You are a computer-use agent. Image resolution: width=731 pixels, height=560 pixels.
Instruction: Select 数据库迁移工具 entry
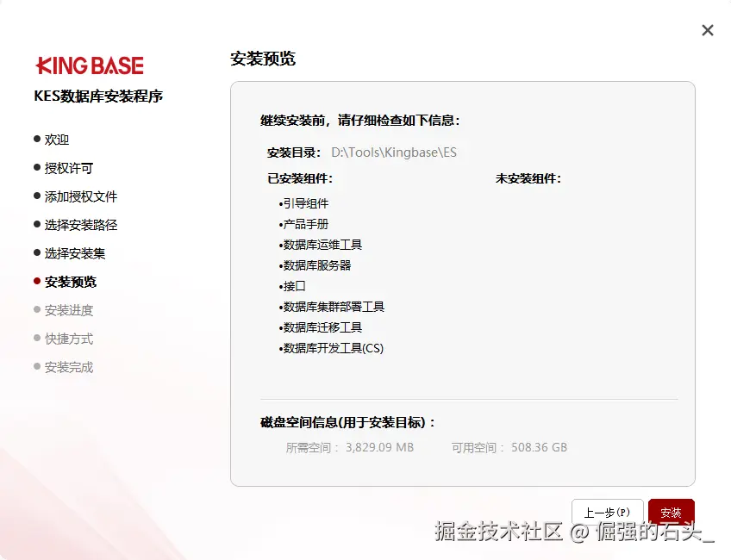click(321, 327)
